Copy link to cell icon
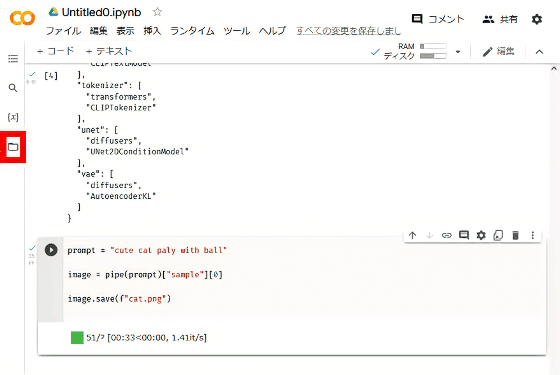 point(446,235)
